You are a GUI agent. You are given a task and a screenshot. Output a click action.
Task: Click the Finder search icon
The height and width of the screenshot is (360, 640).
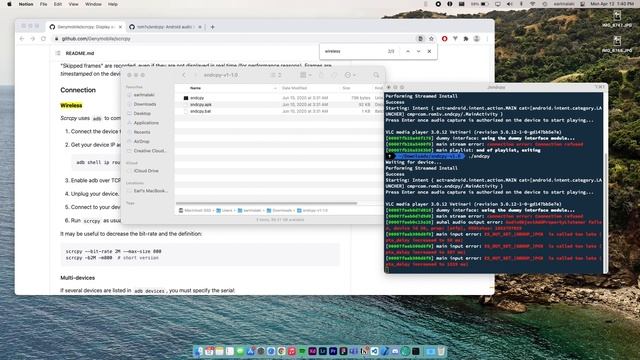tap(376, 75)
